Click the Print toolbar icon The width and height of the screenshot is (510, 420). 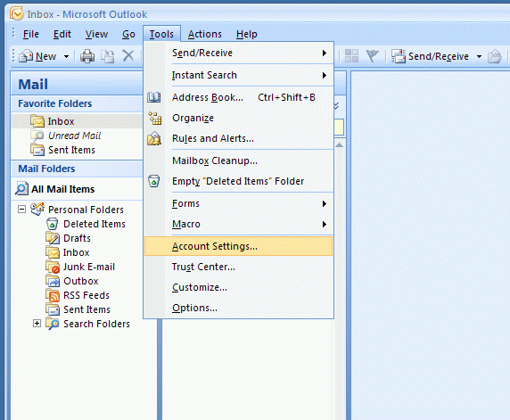pos(87,56)
